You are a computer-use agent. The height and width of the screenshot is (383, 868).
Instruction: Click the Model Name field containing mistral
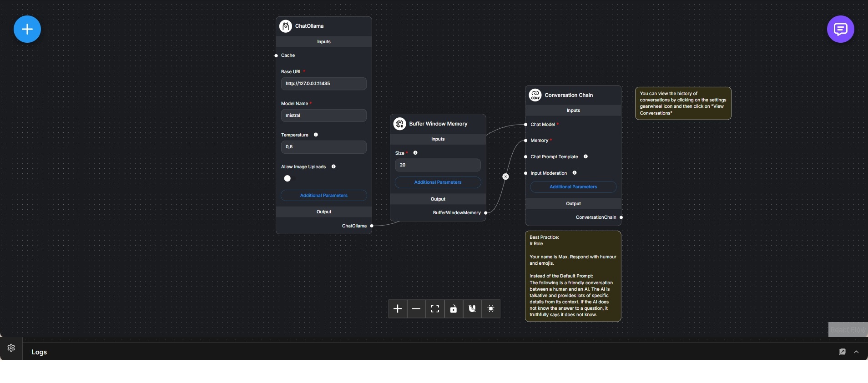pos(323,116)
